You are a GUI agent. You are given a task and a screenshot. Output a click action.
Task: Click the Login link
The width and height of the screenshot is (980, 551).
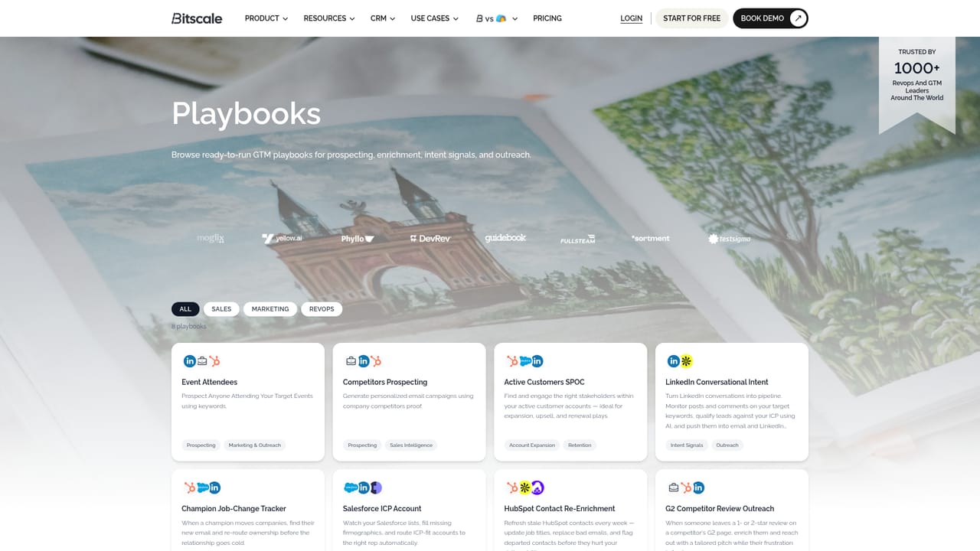632,18
